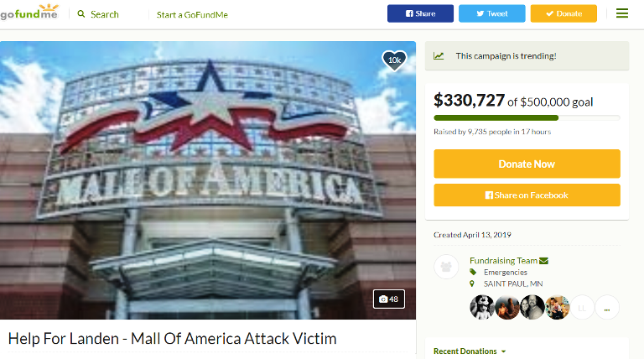Click the green fundraising progress bar

point(527,118)
